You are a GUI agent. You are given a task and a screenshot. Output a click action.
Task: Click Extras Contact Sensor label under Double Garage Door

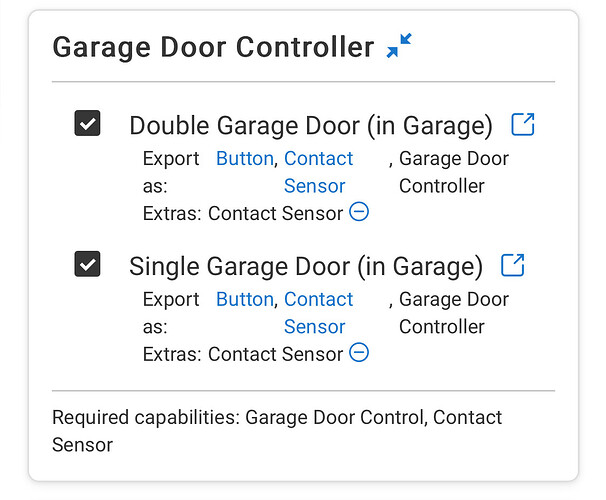[x=243, y=213]
